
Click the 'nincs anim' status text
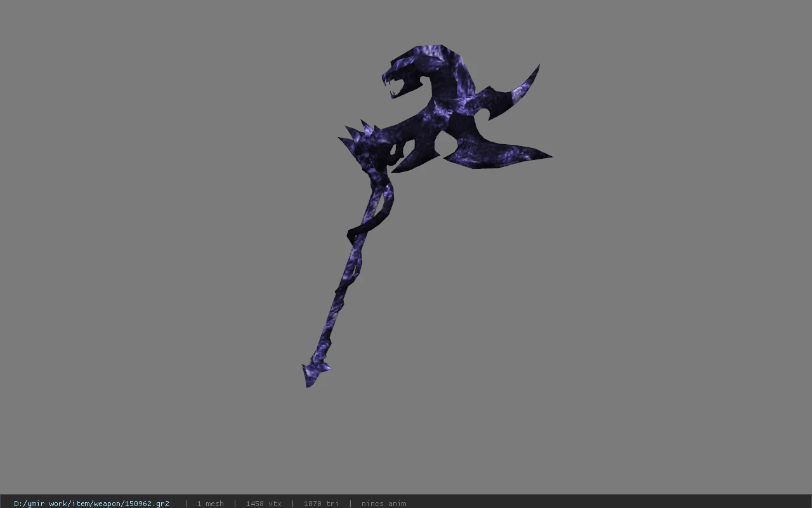click(x=384, y=504)
